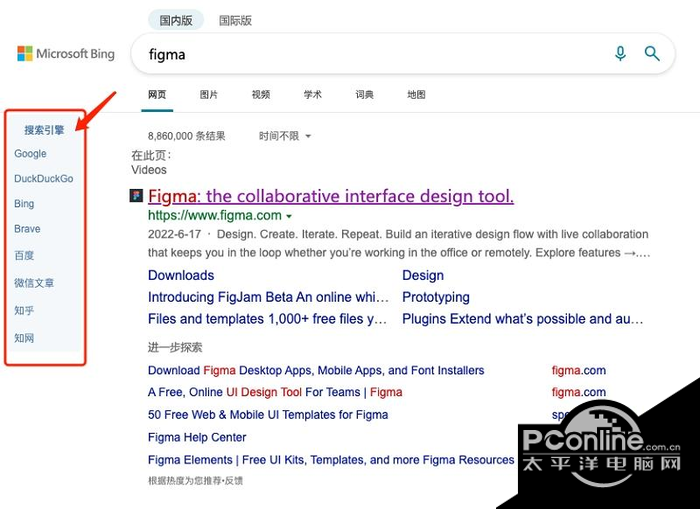Screen dimensions: 700x509
Task: Click the Figma favicon beside result title
Action: (136, 196)
